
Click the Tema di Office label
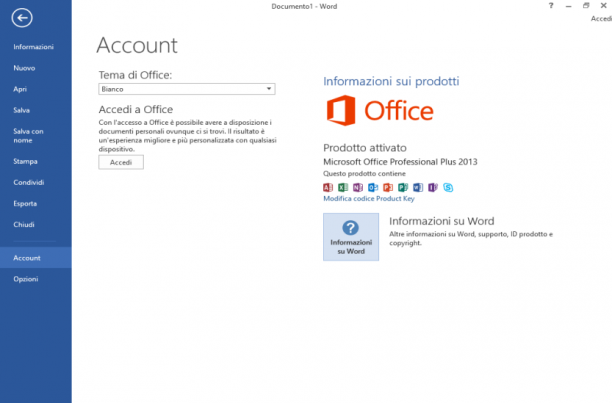tap(135, 75)
